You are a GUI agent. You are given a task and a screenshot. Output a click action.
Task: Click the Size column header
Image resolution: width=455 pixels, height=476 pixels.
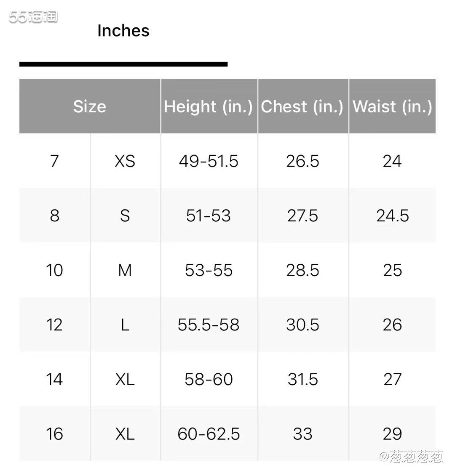90,106
